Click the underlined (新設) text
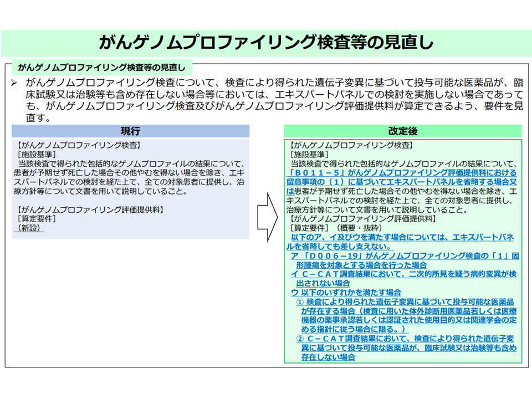 (x=31, y=228)
